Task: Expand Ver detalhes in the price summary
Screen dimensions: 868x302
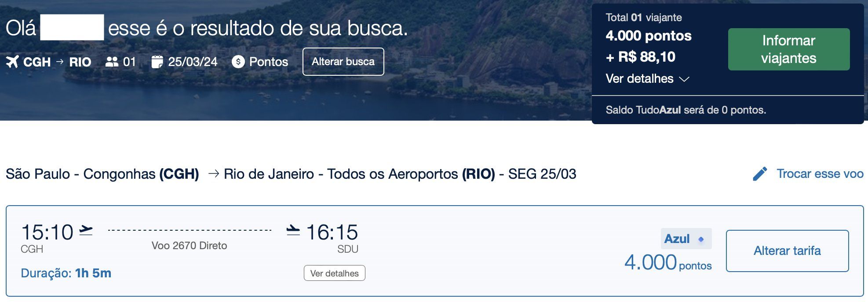Action: [x=647, y=79]
